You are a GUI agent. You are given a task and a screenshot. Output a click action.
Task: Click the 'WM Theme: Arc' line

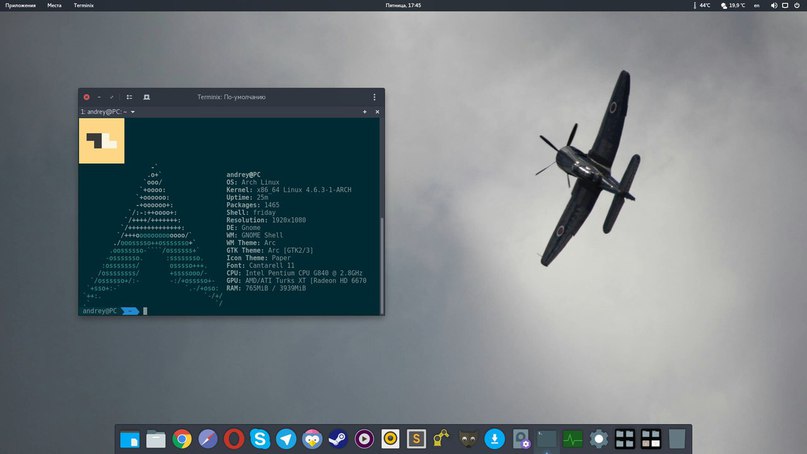tap(251, 243)
